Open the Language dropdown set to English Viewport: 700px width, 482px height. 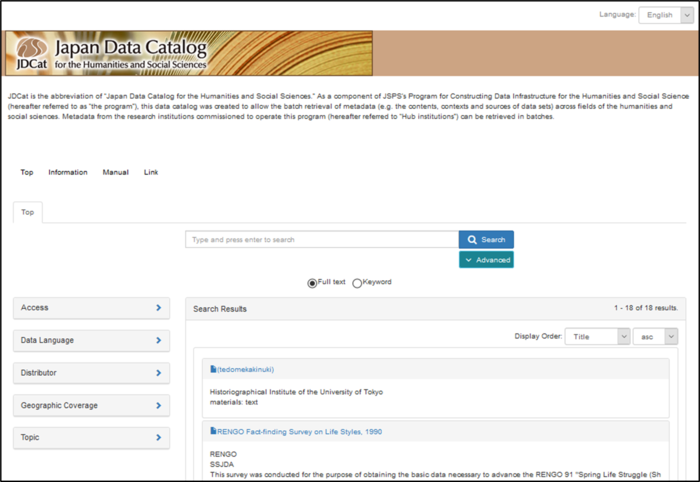pyautogui.click(x=666, y=15)
